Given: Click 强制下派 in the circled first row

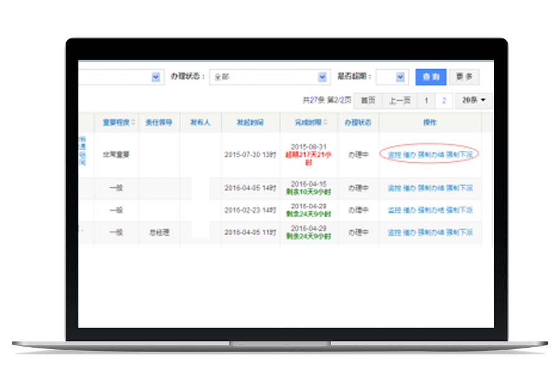Looking at the screenshot, I should [x=459, y=154].
